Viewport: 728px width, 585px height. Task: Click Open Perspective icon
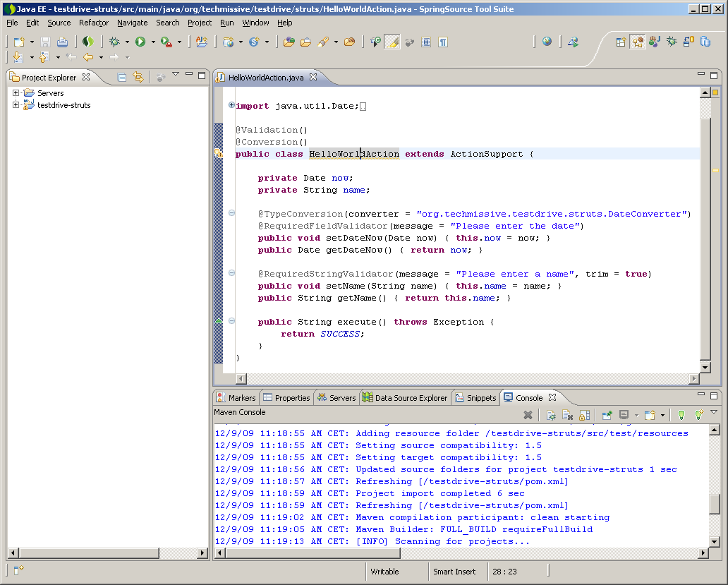621,42
